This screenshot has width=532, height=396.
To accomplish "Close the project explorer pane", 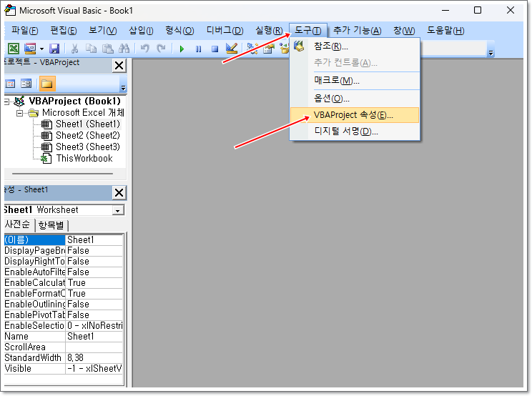I will (x=119, y=65).
